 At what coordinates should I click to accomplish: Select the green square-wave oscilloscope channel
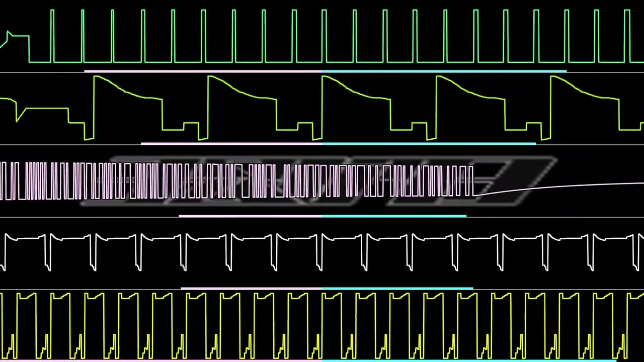point(322,36)
